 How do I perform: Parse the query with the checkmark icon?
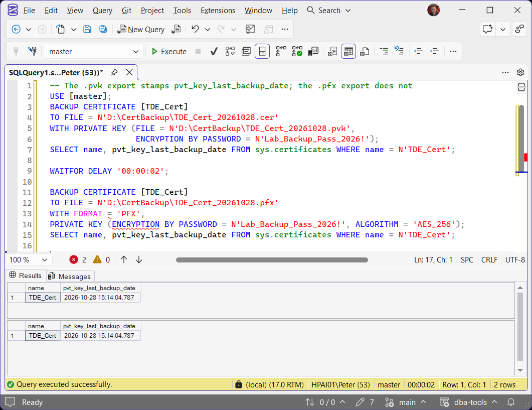coord(214,51)
